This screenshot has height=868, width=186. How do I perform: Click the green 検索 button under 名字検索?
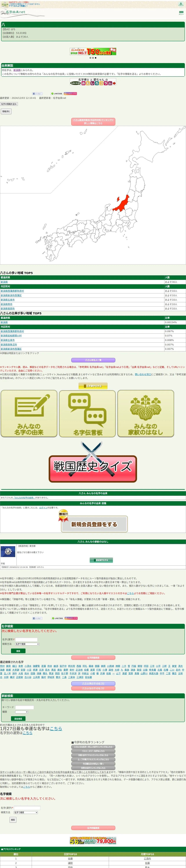coord(18,651)
